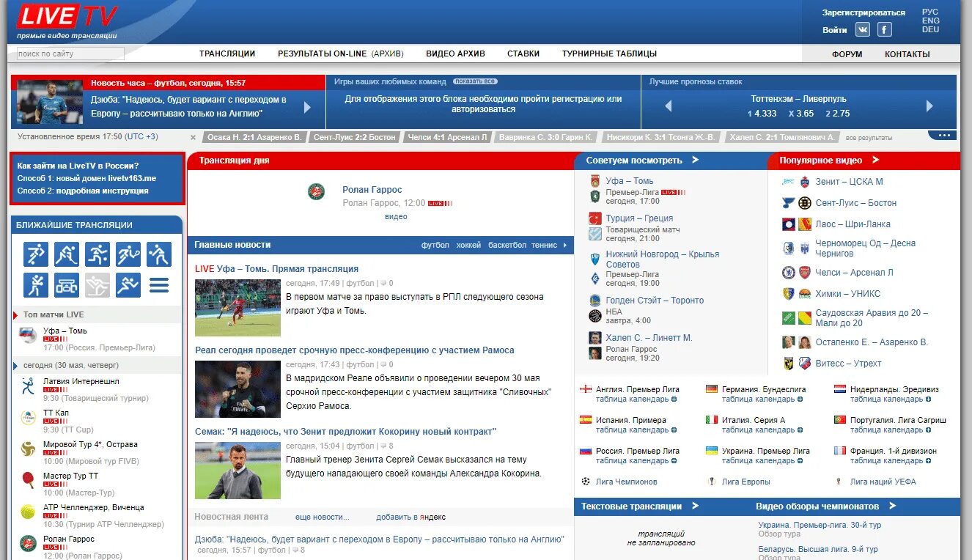Click the Roland Garros tournament logo in Трансляция дня

316,192
